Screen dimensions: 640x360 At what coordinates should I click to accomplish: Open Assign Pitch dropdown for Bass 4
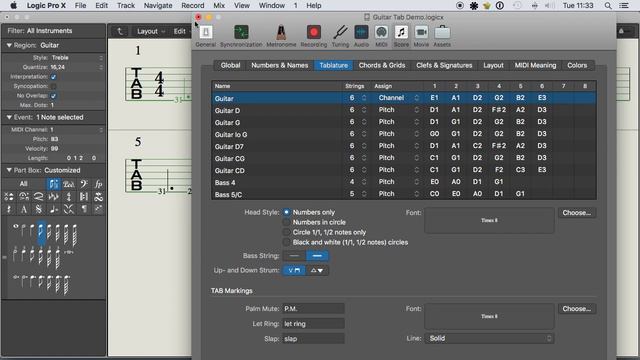coord(398,182)
